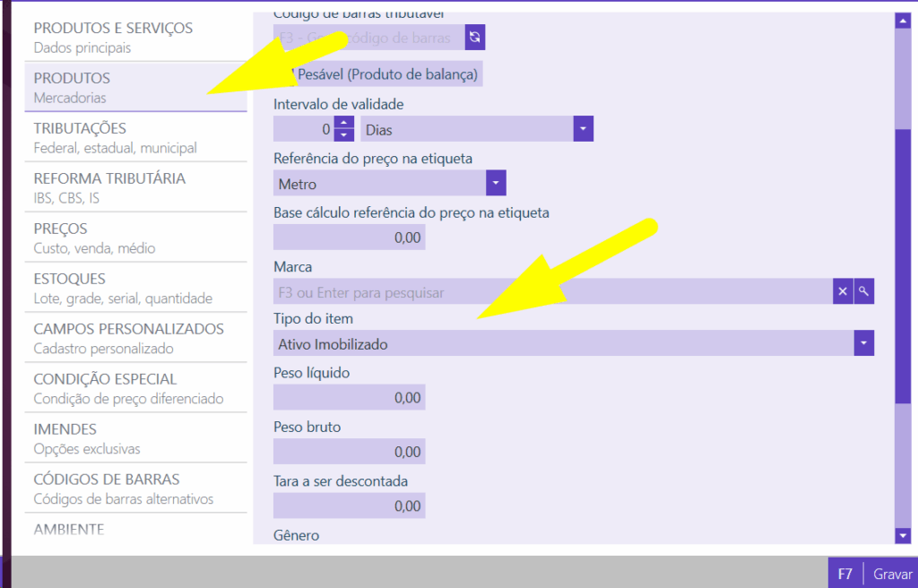The height and width of the screenshot is (588, 918).
Task: Increase the Intervalo de validade value
Action: (344, 123)
